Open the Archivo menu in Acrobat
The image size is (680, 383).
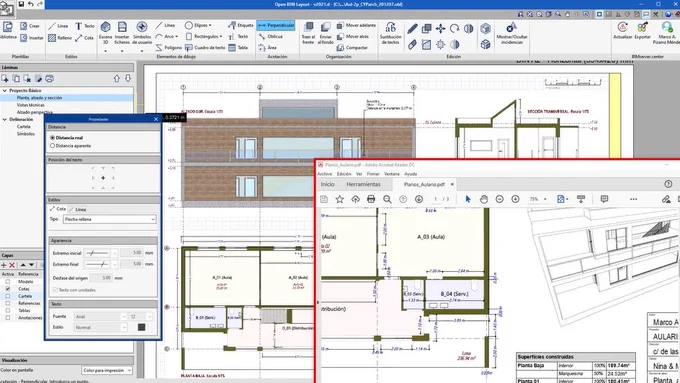point(324,174)
